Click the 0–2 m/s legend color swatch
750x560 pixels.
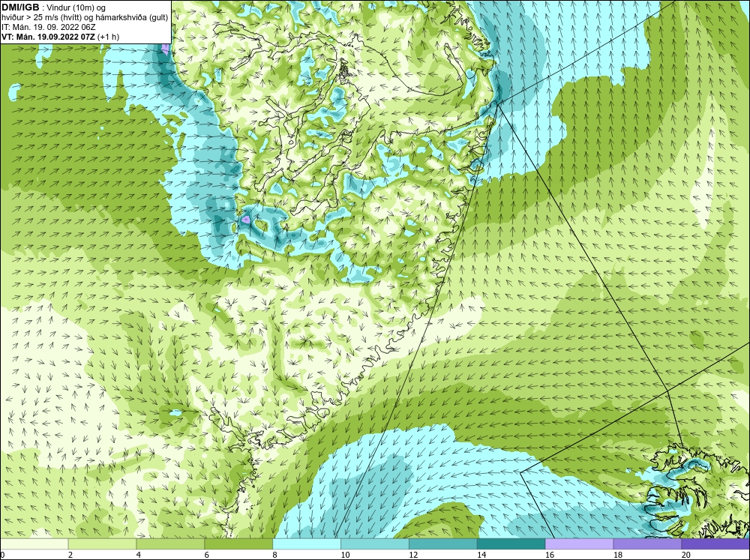pos(34,544)
